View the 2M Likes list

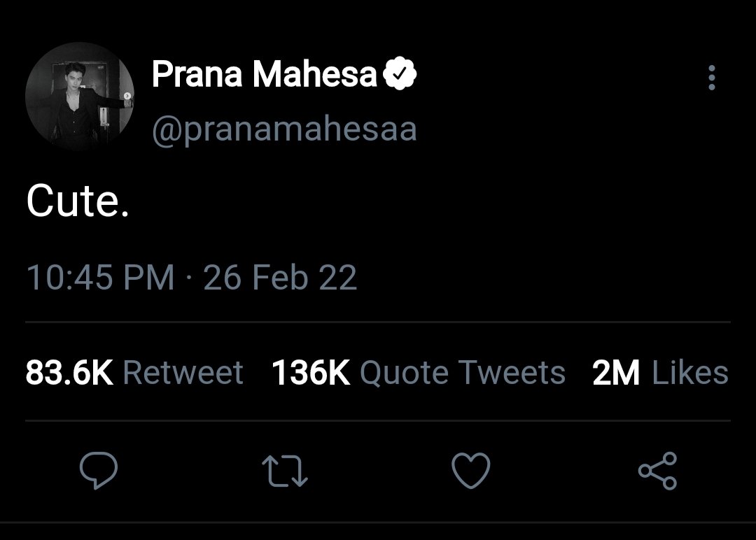[x=661, y=372]
